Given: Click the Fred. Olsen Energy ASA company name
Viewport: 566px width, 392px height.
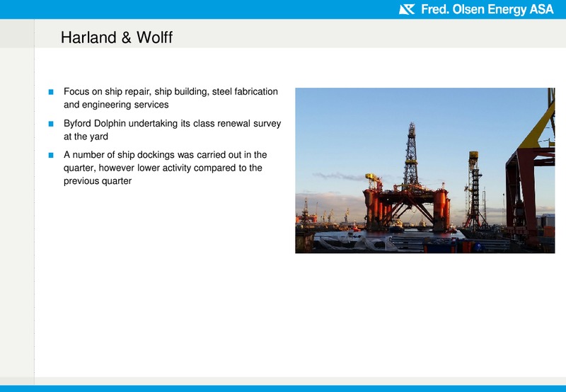Looking at the screenshot, I should pyautogui.click(x=487, y=9).
